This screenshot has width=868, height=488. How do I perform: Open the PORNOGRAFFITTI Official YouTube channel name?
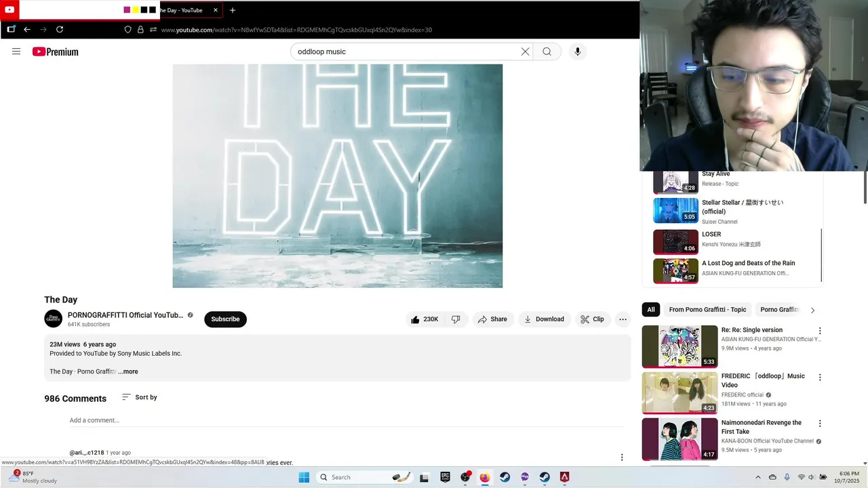tap(125, 315)
